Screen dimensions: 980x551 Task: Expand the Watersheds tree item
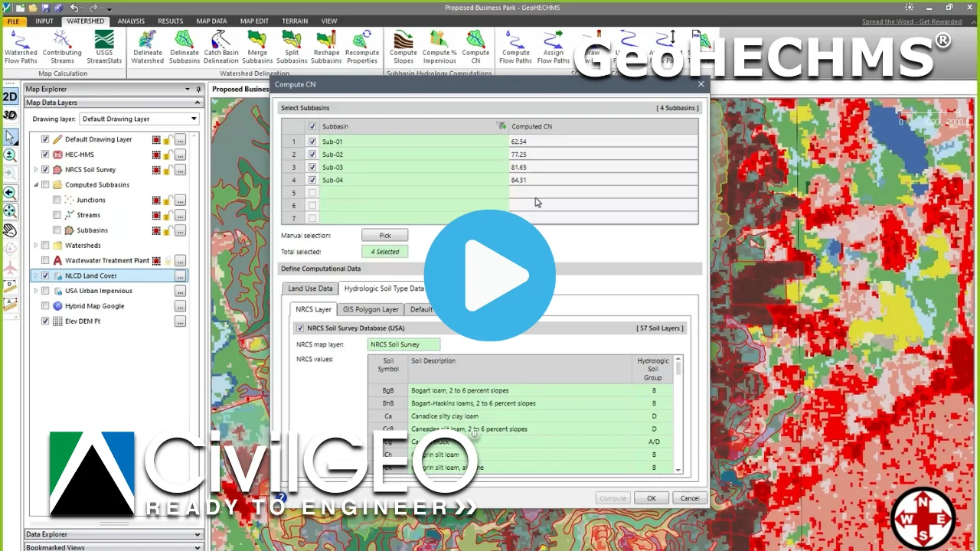(36, 245)
